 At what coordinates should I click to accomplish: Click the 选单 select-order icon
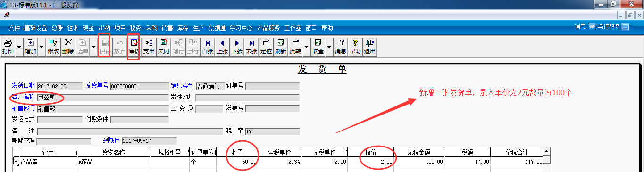coord(83,46)
